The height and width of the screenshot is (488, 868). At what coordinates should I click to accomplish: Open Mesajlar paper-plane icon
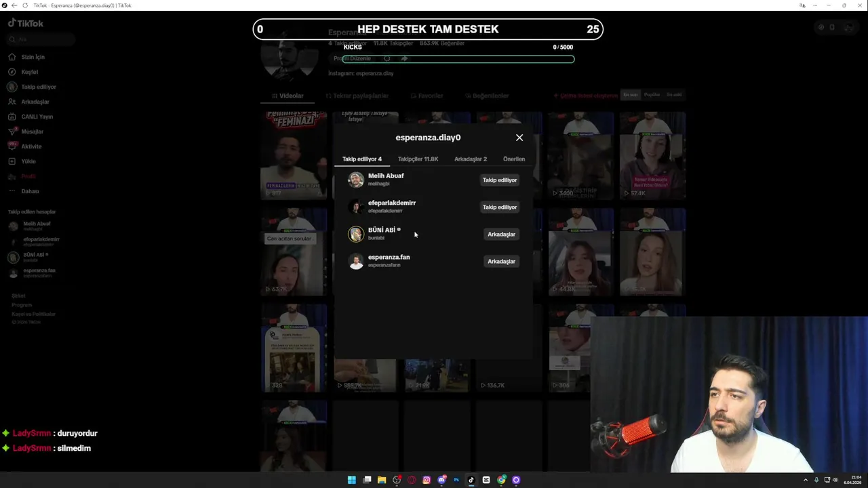point(12,131)
